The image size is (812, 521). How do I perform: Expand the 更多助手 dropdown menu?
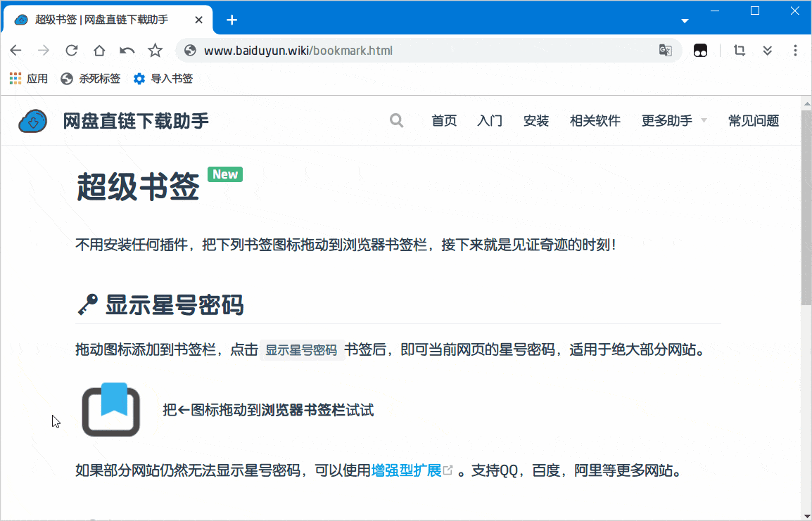click(673, 120)
